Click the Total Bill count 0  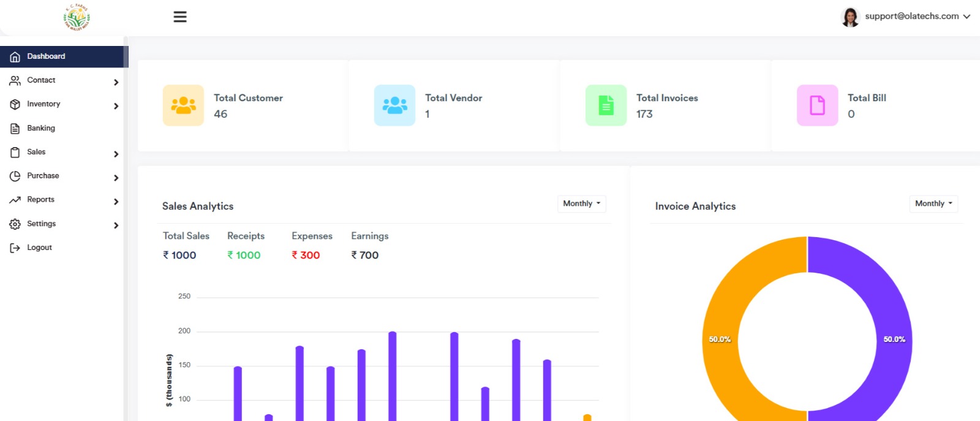pyautogui.click(x=851, y=114)
